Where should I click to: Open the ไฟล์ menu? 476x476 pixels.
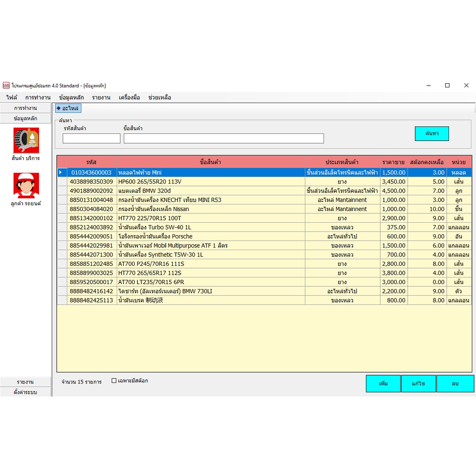(12, 98)
